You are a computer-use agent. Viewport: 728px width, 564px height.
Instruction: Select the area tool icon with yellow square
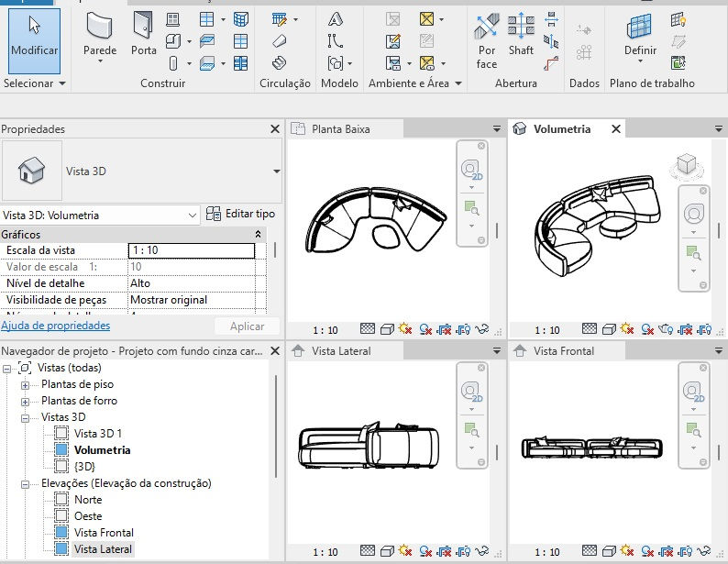click(426, 19)
